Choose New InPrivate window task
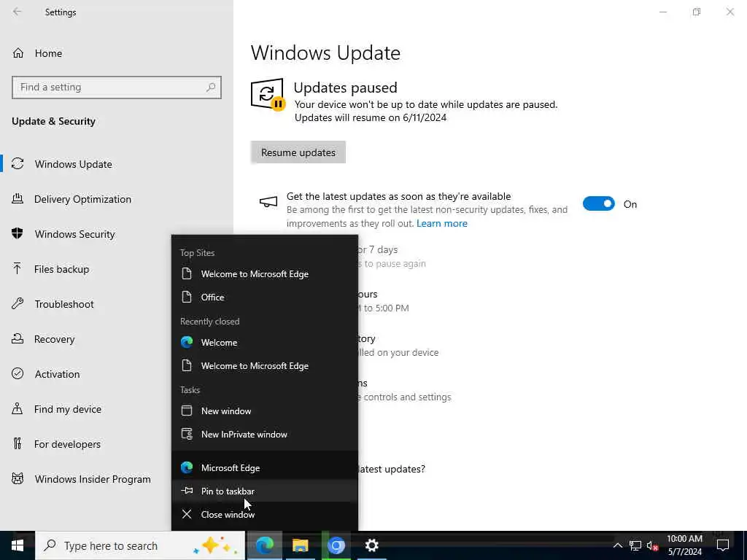The width and height of the screenshot is (747, 560). point(264,435)
